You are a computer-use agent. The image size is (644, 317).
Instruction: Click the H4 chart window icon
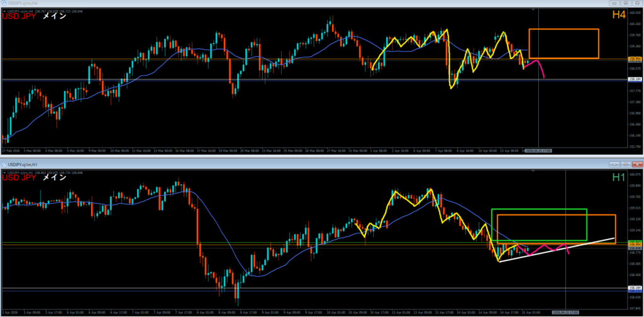(5, 3)
